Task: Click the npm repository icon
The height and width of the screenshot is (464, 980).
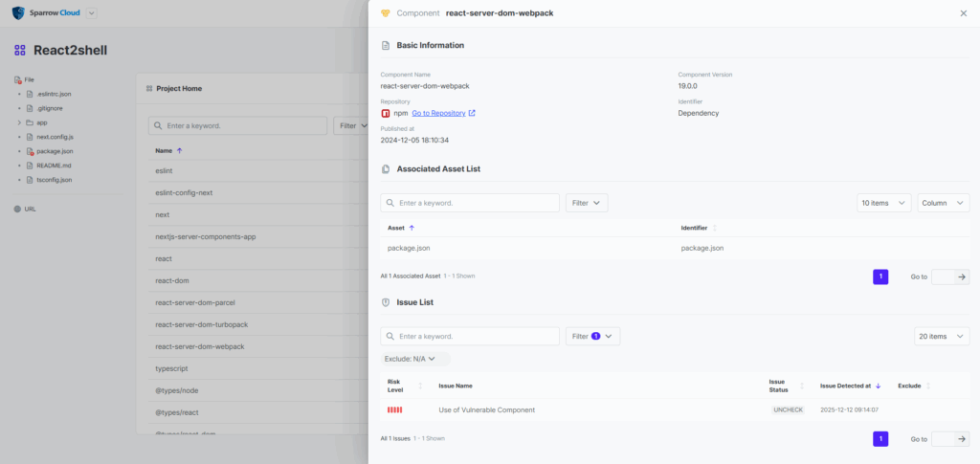Action: click(386, 113)
